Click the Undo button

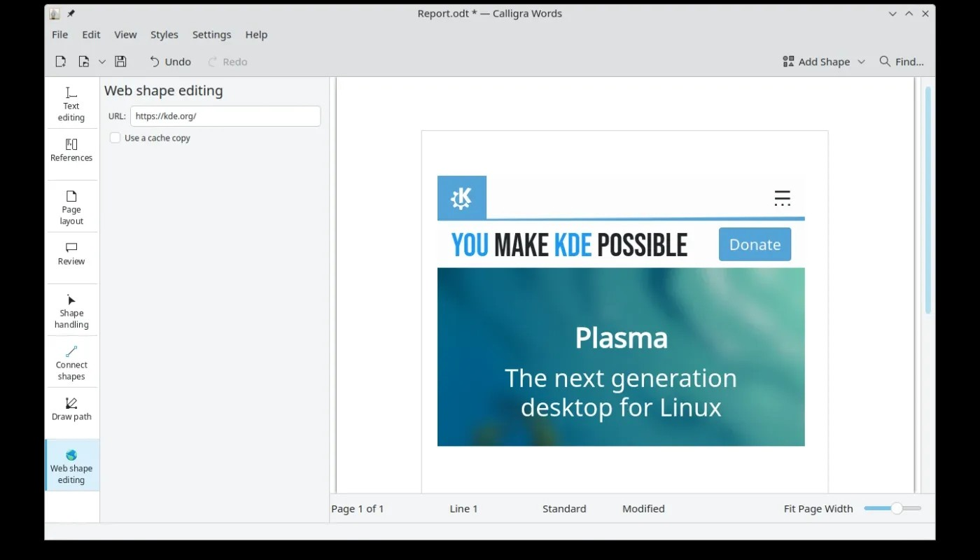tap(170, 62)
